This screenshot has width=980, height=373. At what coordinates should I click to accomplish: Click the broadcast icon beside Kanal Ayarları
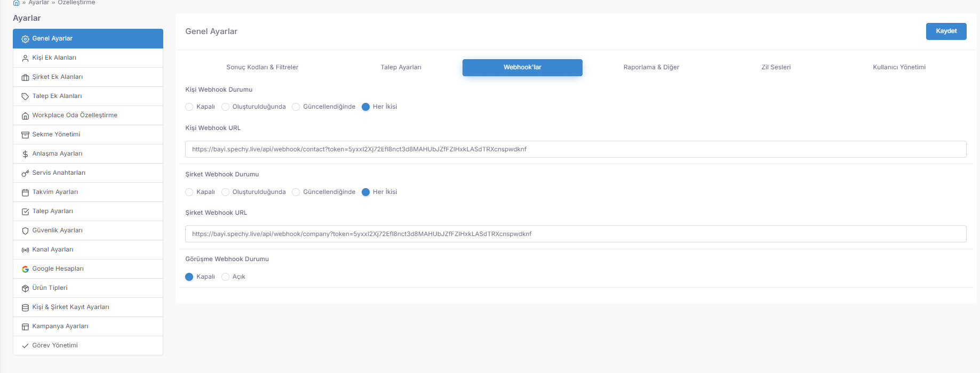25,250
